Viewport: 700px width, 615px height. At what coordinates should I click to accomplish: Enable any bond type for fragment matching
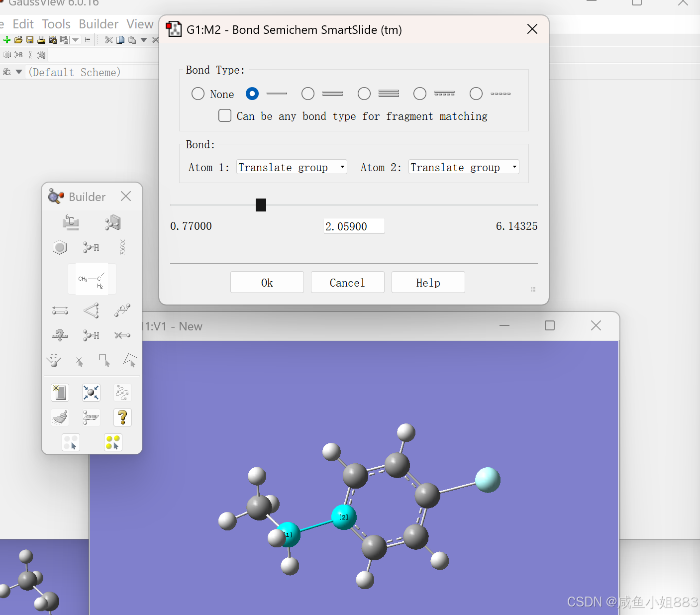coord(225,116)
